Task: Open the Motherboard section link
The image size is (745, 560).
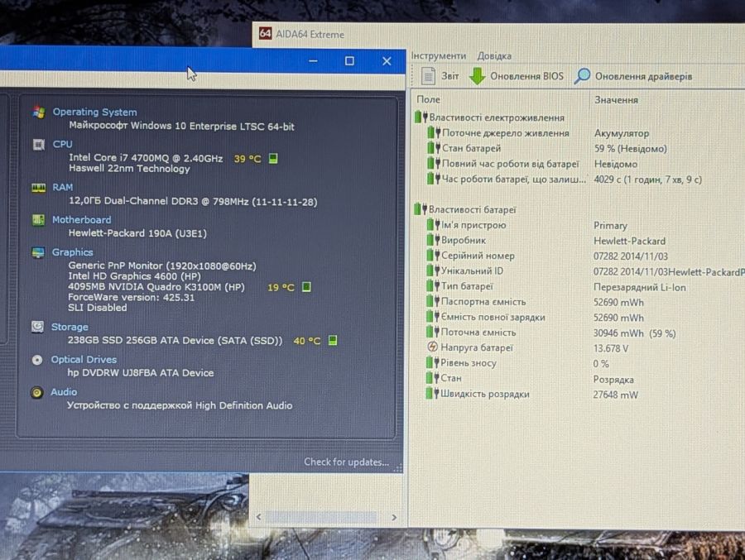Action: point(81,220)
